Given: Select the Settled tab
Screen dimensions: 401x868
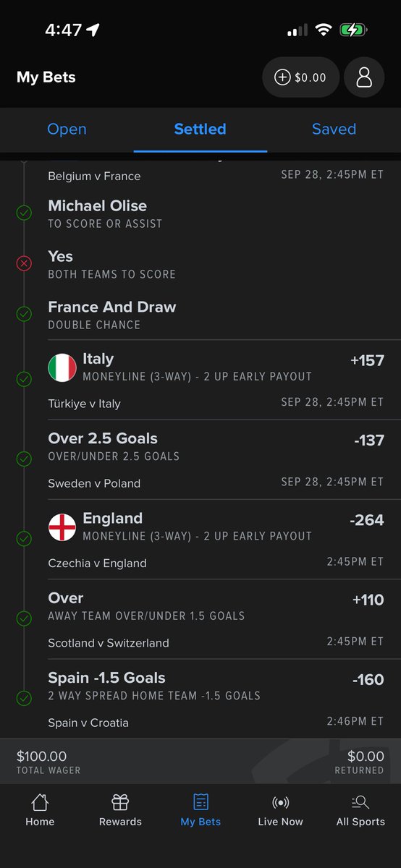Looking at the screenshot, I should tap(200, 129).
